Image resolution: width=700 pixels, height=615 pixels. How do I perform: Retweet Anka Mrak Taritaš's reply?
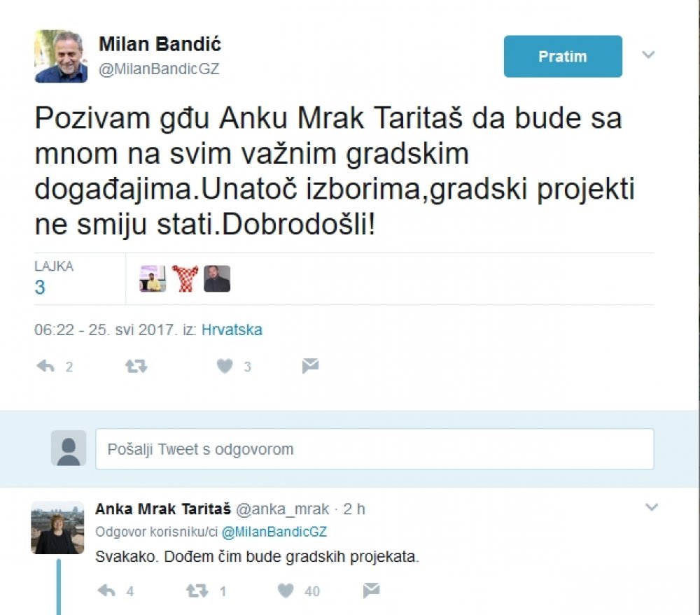pyautogui.click(x=197, y=591)
